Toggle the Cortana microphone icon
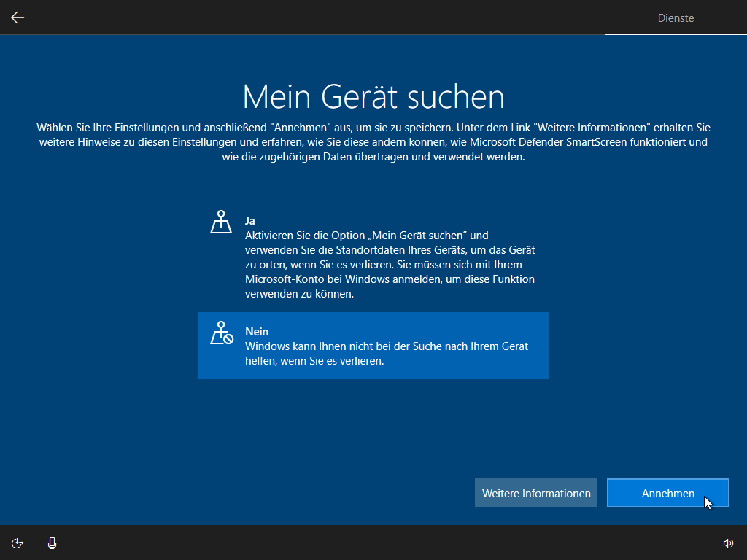747x560 pixels. (52, 542)
